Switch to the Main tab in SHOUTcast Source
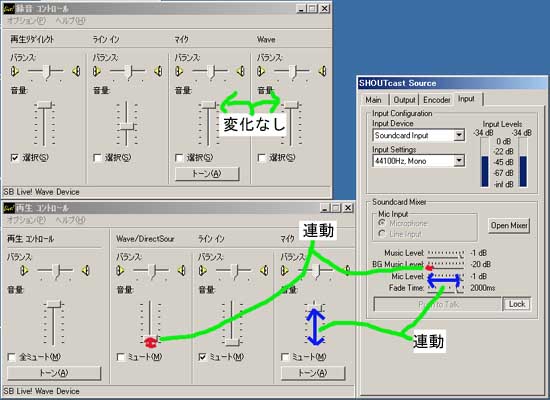 point(374,100)
